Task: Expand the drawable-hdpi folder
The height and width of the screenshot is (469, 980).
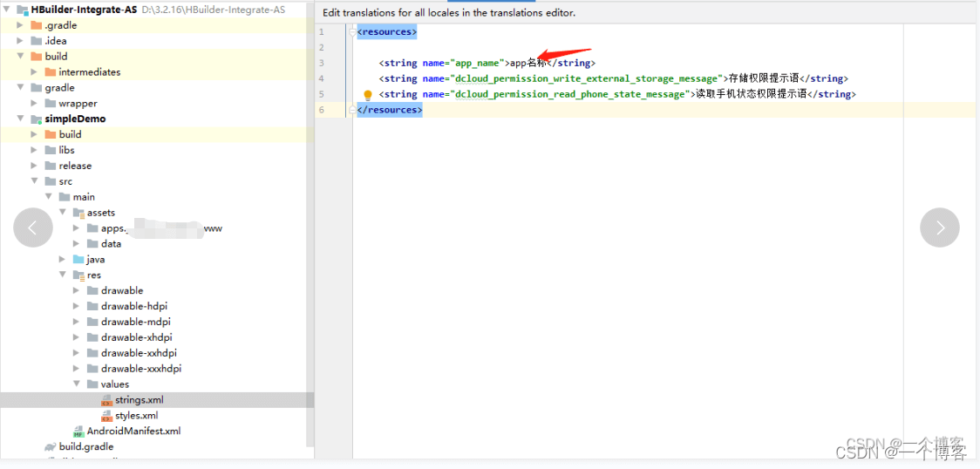Action: (77, 306)
